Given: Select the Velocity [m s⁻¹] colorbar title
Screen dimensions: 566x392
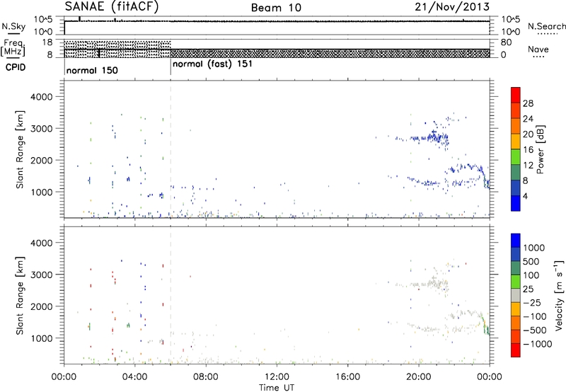Looking at the screenshot, I should [559, 294].
